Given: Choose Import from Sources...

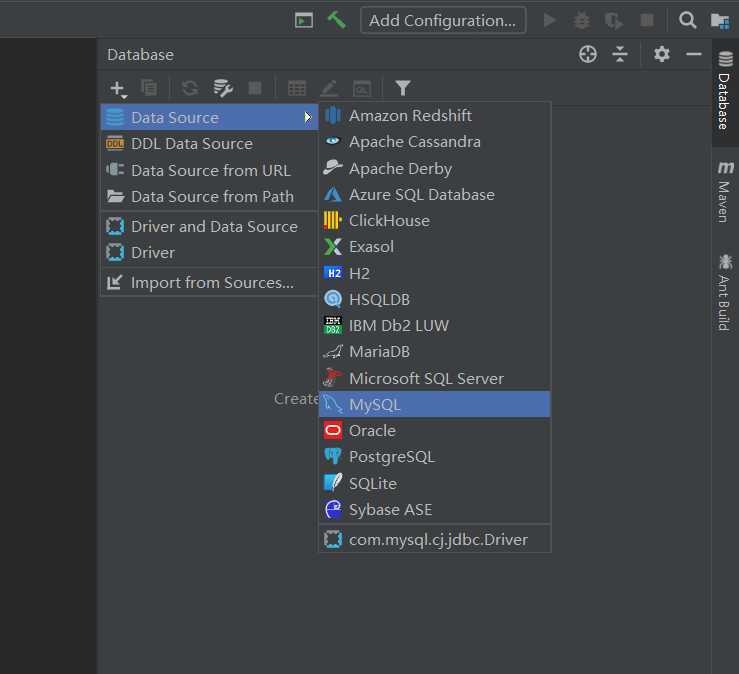Looking at the screenshot, I should 210,282.
